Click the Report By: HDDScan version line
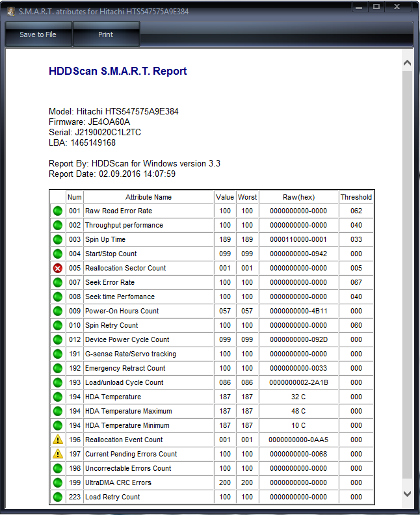 point(135,164)
